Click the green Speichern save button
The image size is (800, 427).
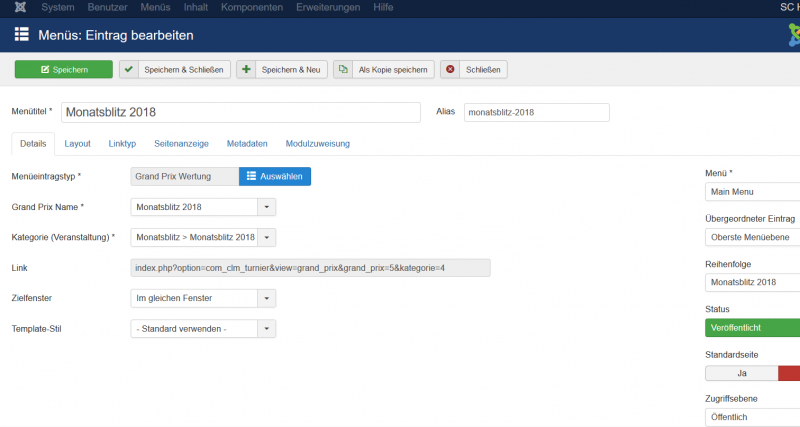point(64,69)
